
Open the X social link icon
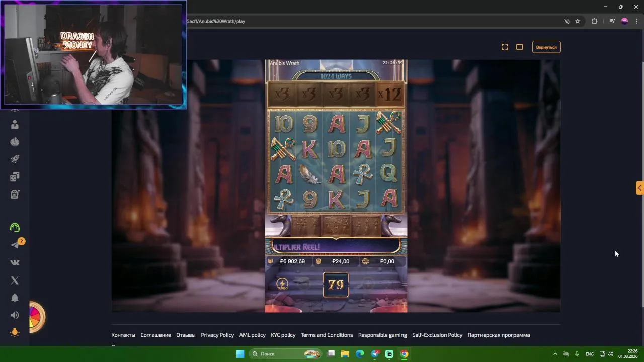click(x=15, y=280)
